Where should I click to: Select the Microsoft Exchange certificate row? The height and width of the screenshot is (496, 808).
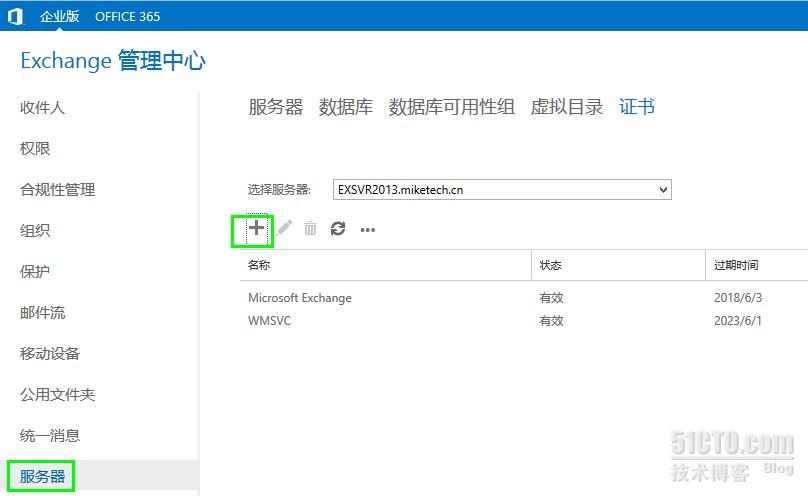tap(524, 298)
